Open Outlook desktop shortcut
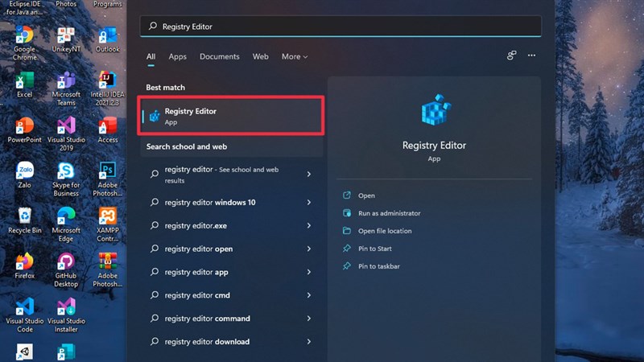Image resolution: width=644 pixels, height=362 pixels. pyautogui.click(x=108, y=39)
